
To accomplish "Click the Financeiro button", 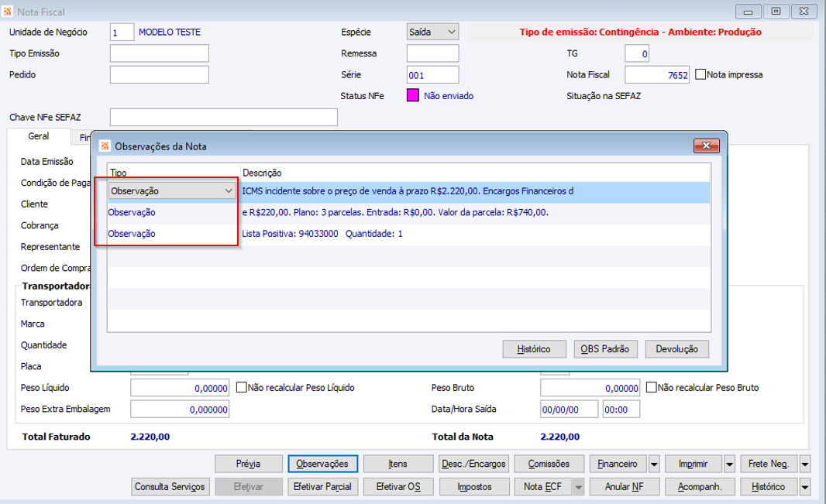I will pos(618,464).
